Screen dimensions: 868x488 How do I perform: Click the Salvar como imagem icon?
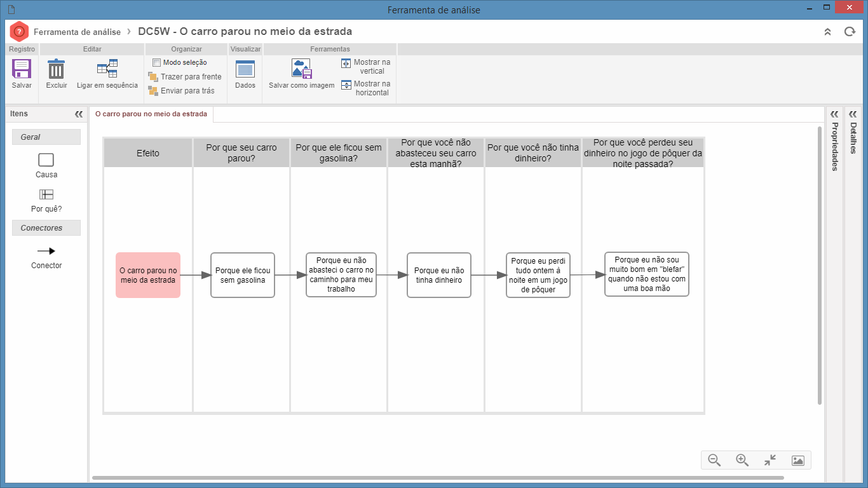pos(301,69)
